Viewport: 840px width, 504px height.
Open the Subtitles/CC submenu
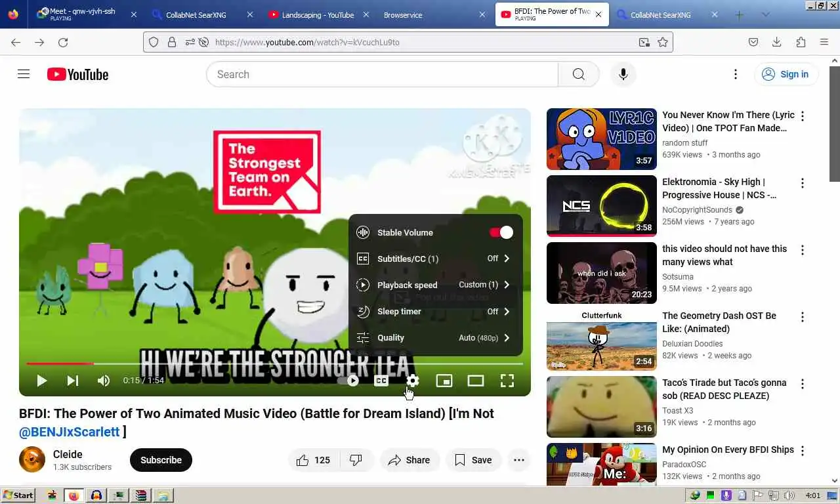click(x=435, y=259)
